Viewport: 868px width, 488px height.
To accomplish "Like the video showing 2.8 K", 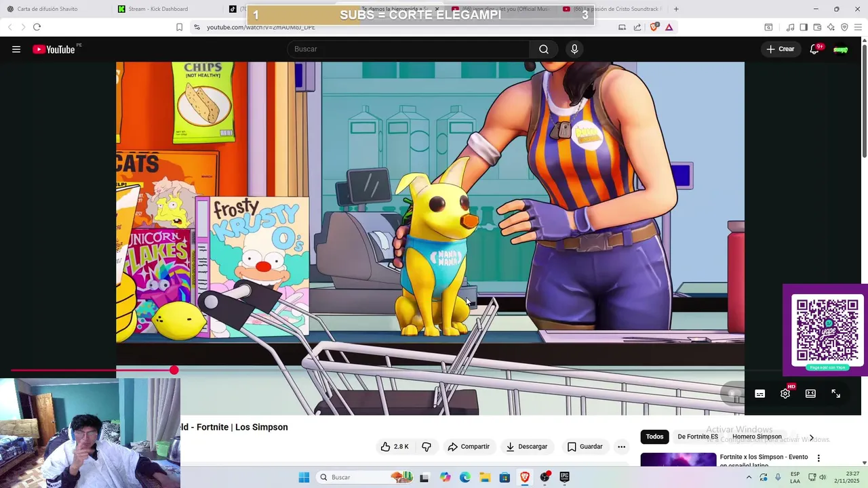I will pyautogui.click(x=394, y=447).
